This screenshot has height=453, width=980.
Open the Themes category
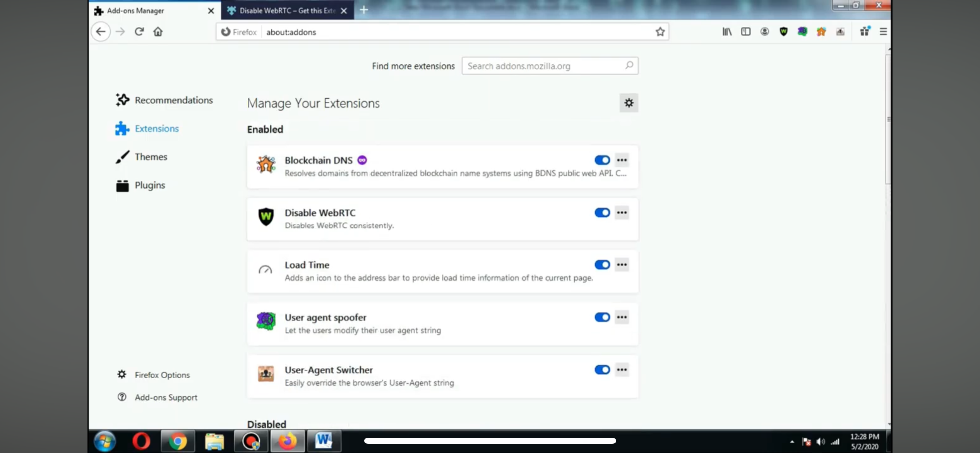141,157
